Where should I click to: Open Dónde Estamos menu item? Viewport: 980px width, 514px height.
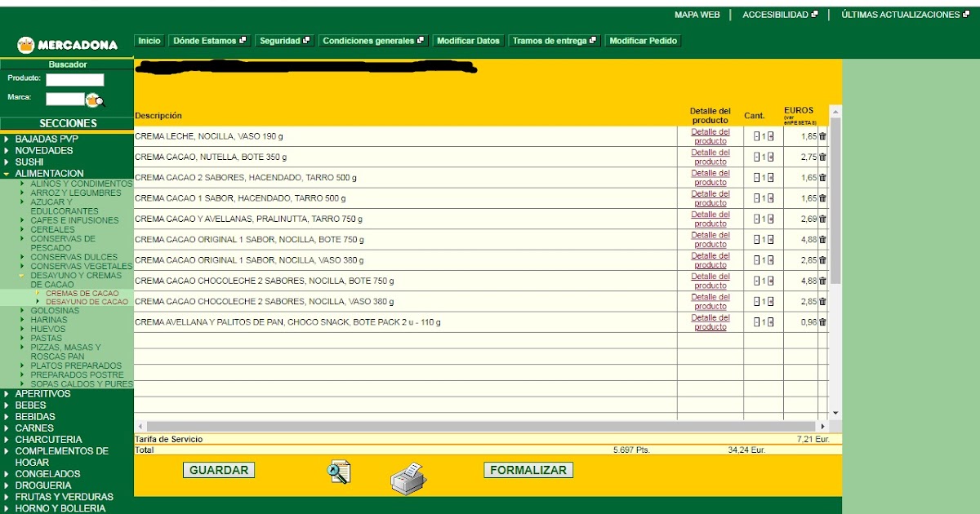point(210,41)
